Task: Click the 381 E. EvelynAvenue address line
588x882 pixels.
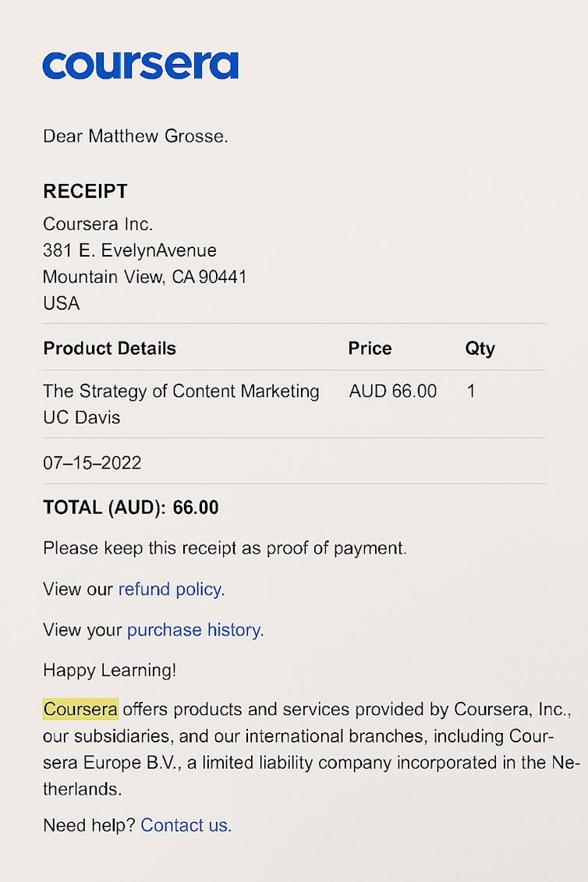Action: (x=129, y=251)
